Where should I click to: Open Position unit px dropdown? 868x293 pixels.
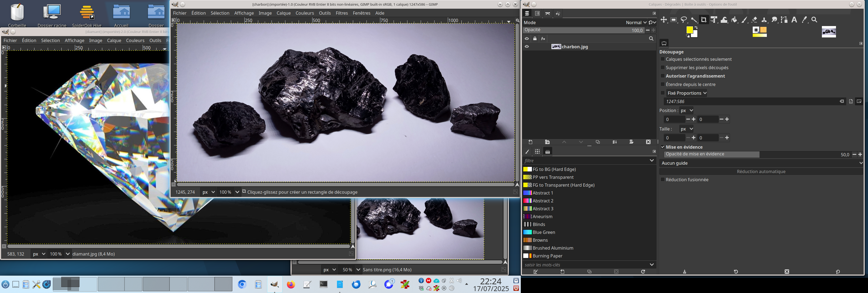[686, 110]
